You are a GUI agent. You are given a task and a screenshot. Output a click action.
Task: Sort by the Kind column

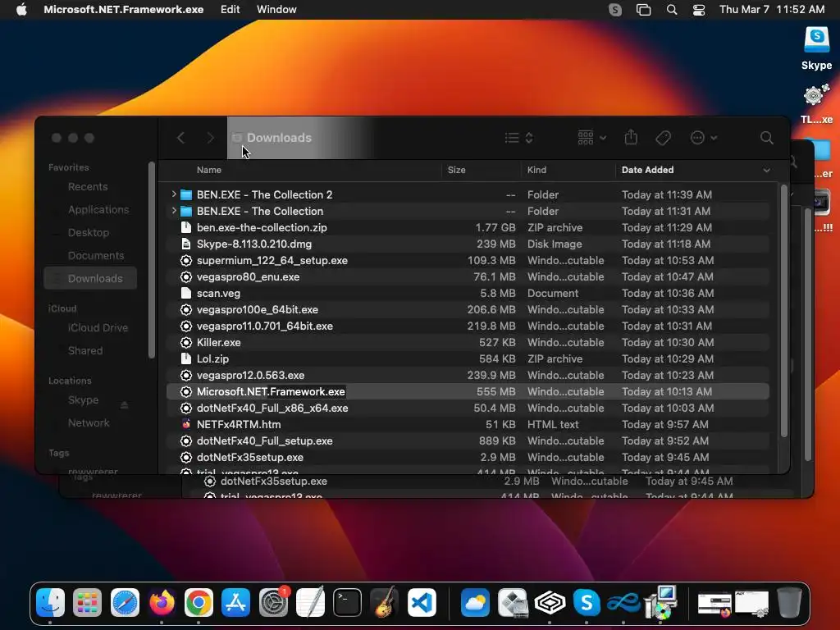coord(536,170)
